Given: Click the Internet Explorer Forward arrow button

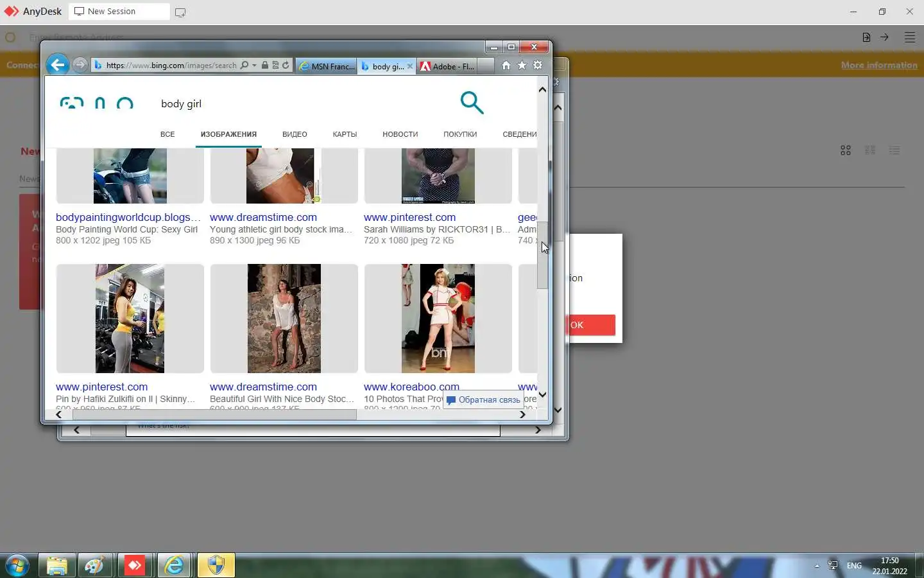Looking at the screenshot, I should (x=80, y=65).
